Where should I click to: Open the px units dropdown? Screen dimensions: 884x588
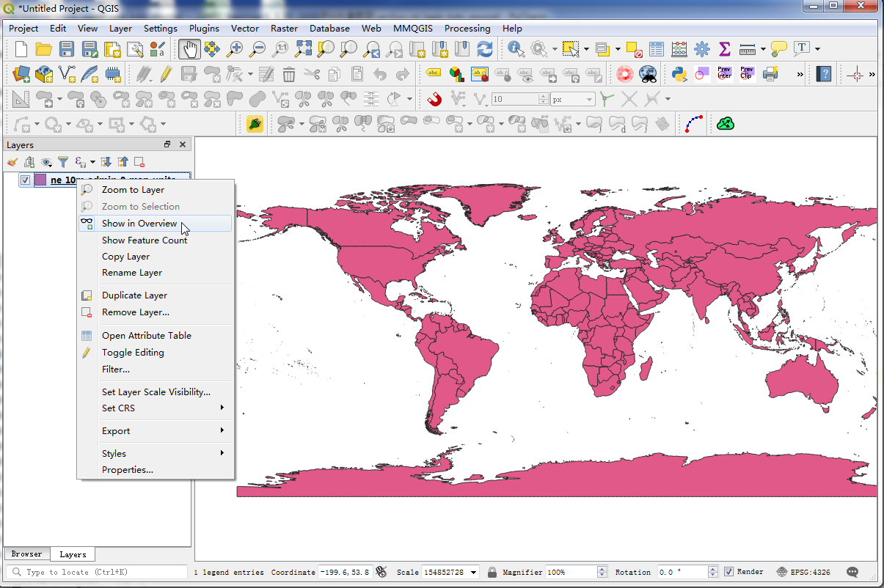tap(589, 99)
